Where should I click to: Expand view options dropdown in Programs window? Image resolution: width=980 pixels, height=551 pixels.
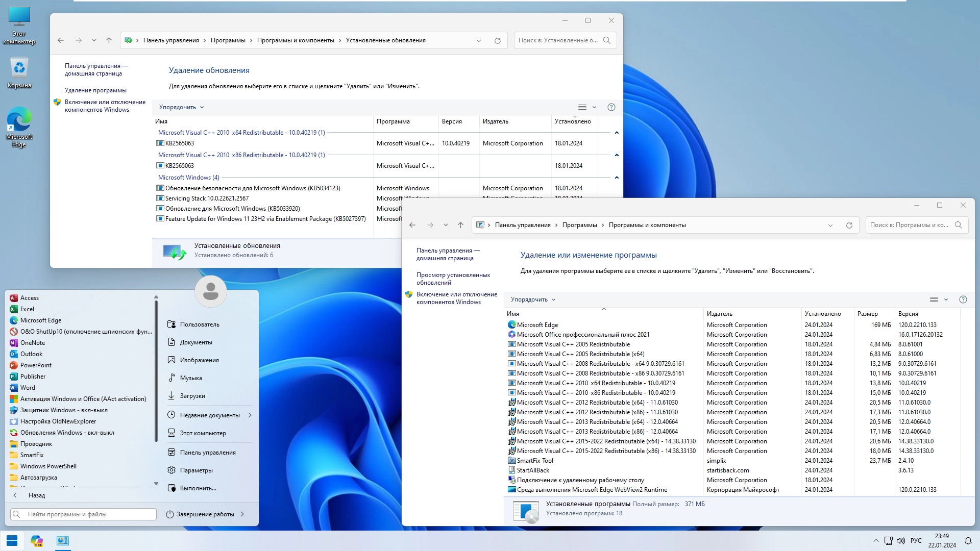946,299
